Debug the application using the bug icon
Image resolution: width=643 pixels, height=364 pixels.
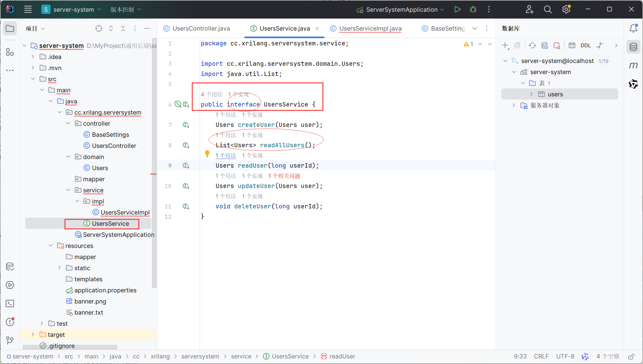tap(473, 9)
